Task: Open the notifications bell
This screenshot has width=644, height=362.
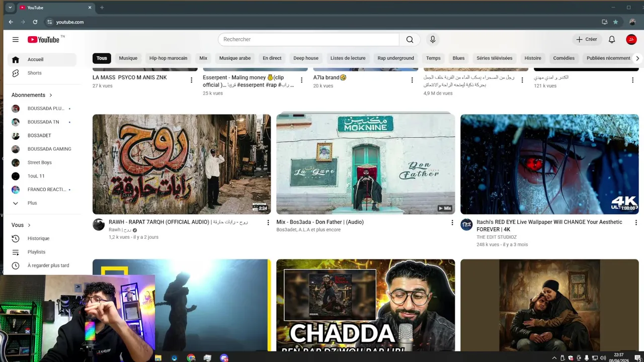Action: 612,39
